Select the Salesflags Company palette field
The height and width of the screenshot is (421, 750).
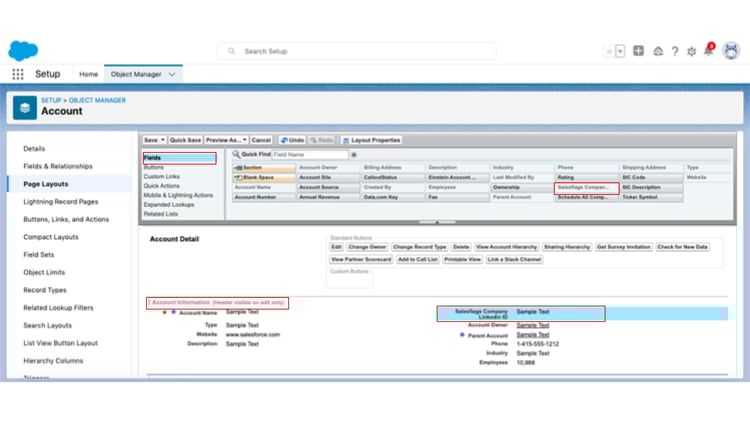tap(586, 188)
